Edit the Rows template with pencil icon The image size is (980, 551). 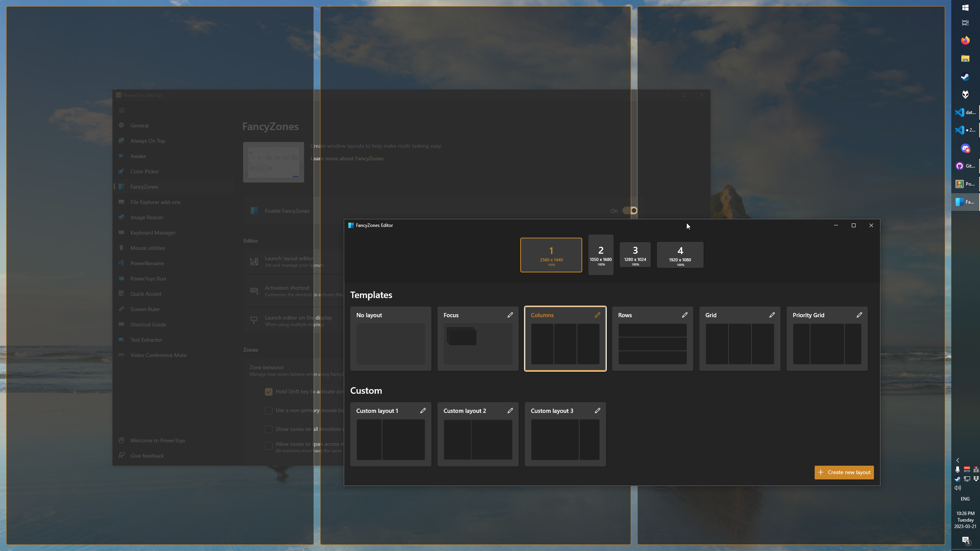tap(685, 315)
